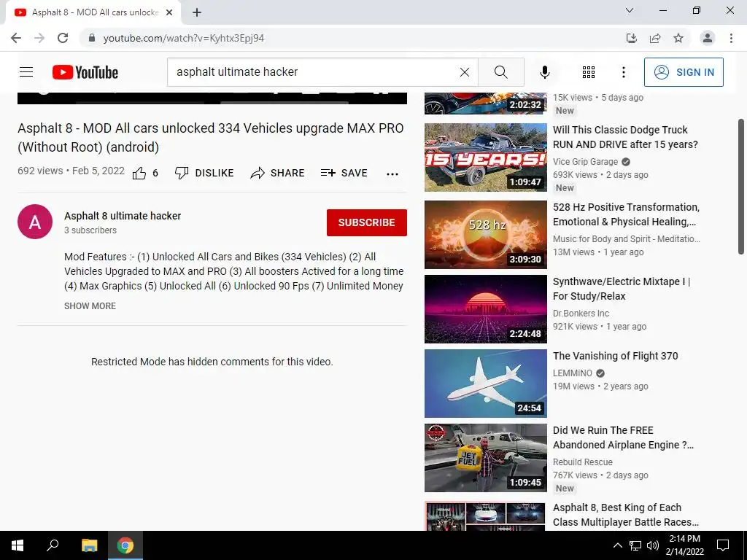Open Synthwave mixtape video thumbnail
This screenshot has width=747, height=560.
click(x=485, y=309)
